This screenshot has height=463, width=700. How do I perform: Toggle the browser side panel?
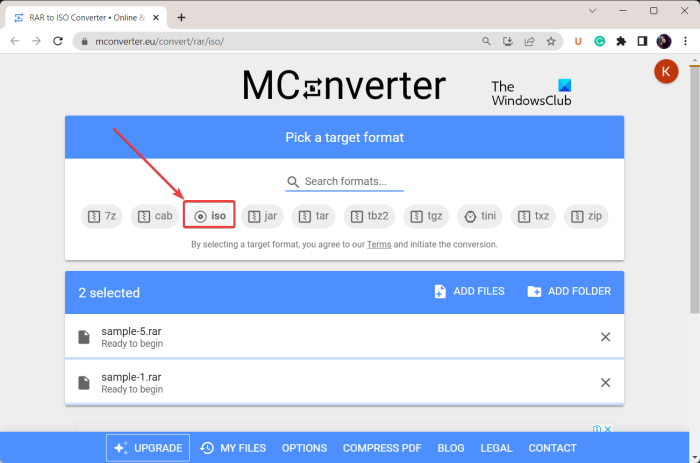point(642,42)
